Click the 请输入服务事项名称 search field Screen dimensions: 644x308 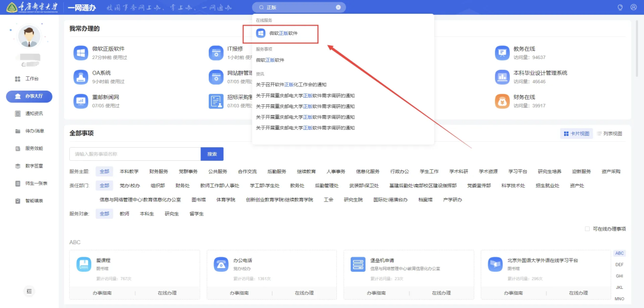pyautogui.click(x=135, y=154)
